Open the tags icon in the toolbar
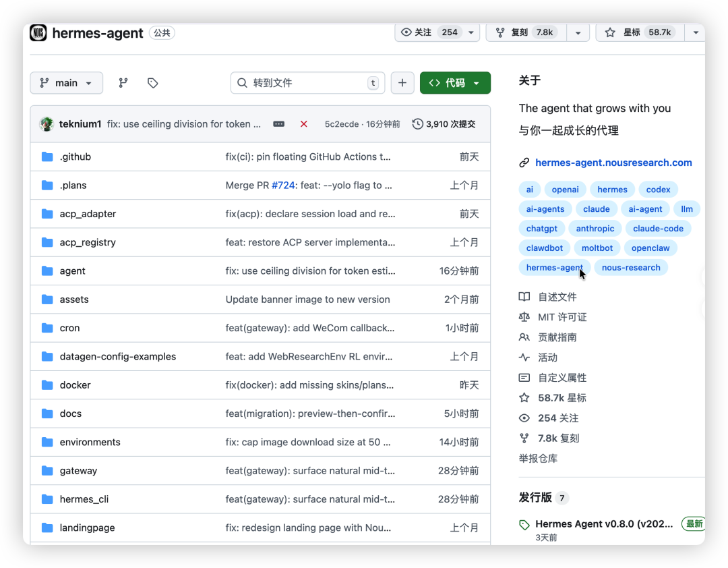728x568 pixels. (153, 83)
